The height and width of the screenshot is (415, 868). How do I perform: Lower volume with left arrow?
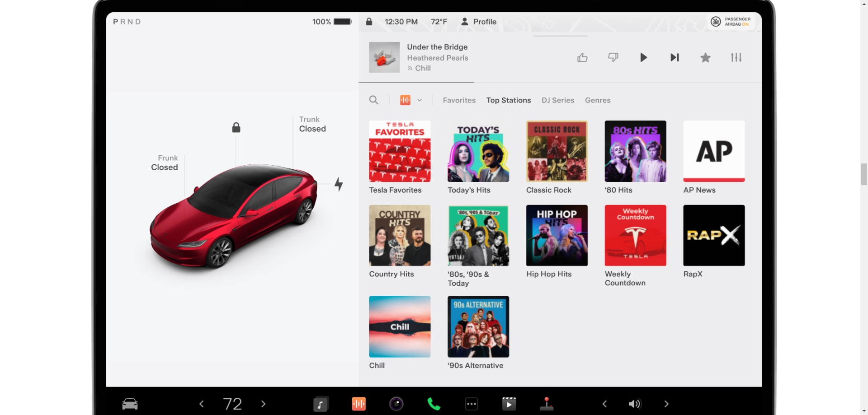click(x=604, y=404)
